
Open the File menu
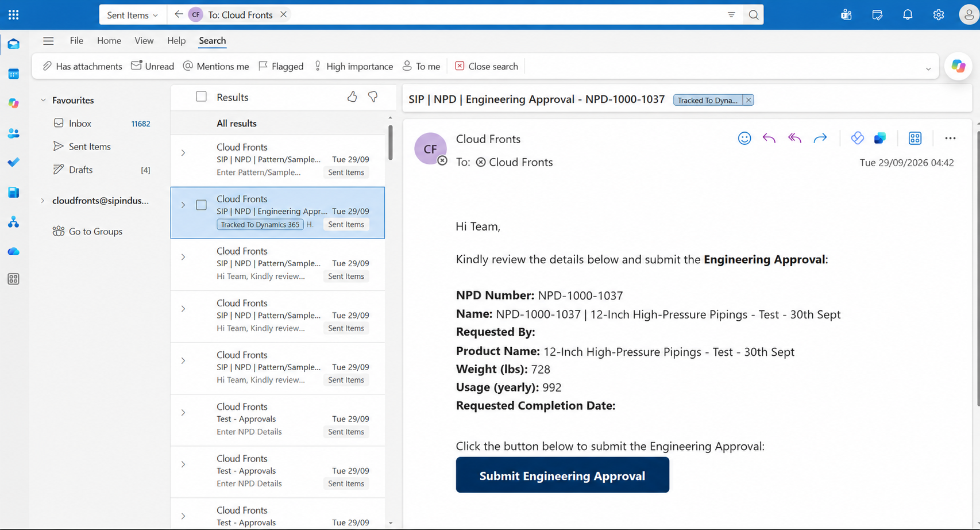pos(76,40)
